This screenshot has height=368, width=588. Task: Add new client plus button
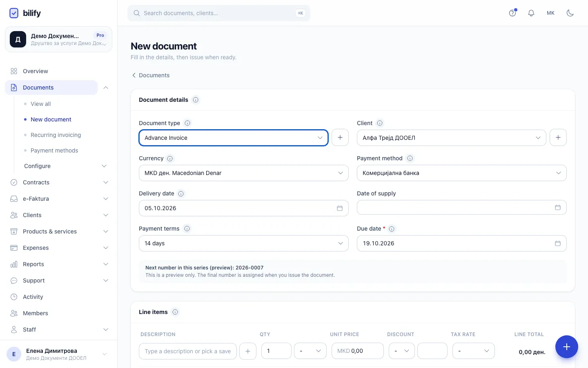(558, 137)
